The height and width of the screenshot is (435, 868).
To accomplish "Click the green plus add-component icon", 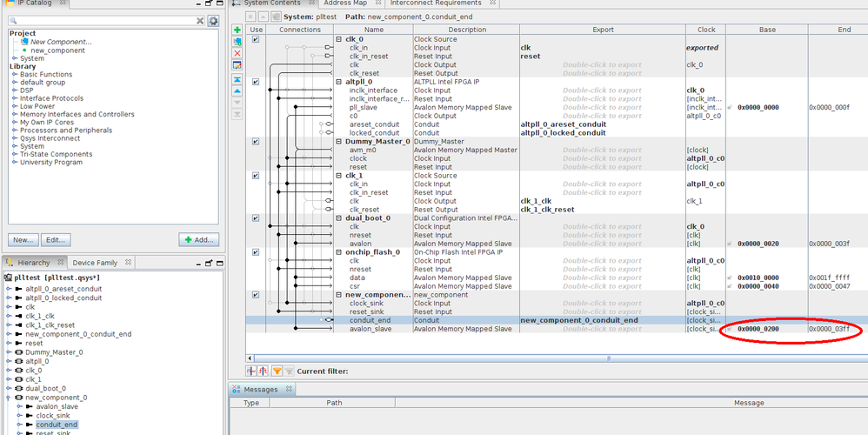I will [x=237, y=30].
